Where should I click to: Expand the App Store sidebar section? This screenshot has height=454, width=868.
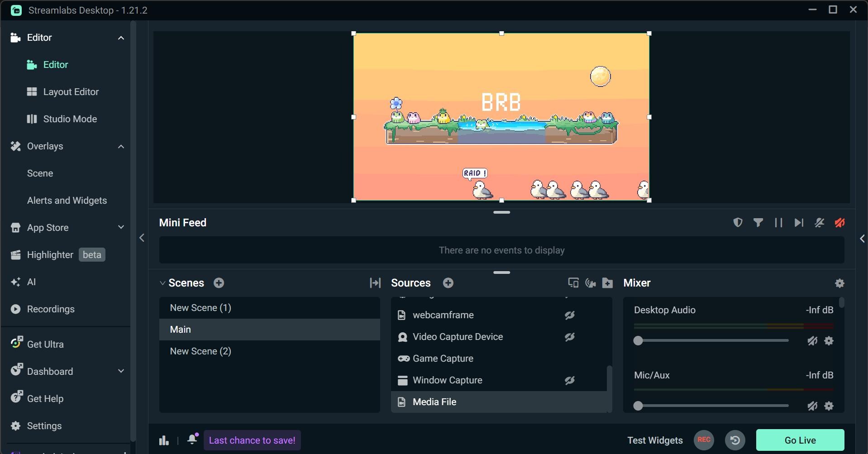[x=121, y=227]
